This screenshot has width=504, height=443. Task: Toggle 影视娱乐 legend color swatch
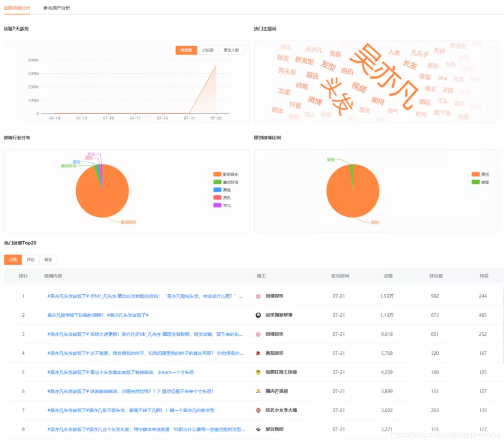tap(217, 174)
